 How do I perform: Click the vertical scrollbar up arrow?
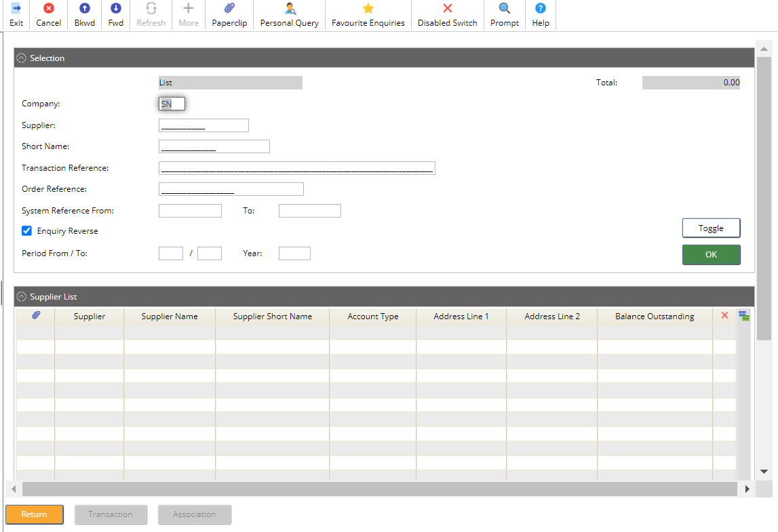point(764,49)
